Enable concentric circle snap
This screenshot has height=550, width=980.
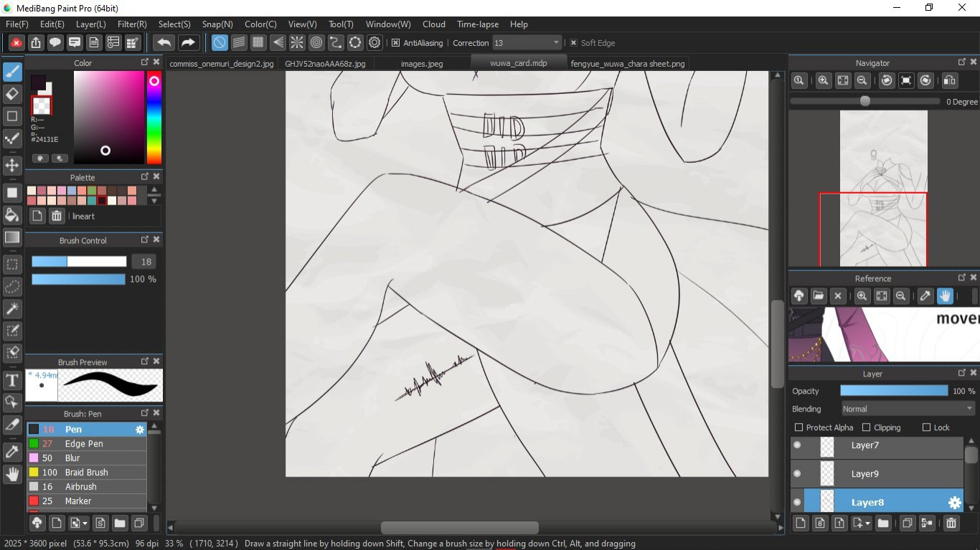click(316, 43)
